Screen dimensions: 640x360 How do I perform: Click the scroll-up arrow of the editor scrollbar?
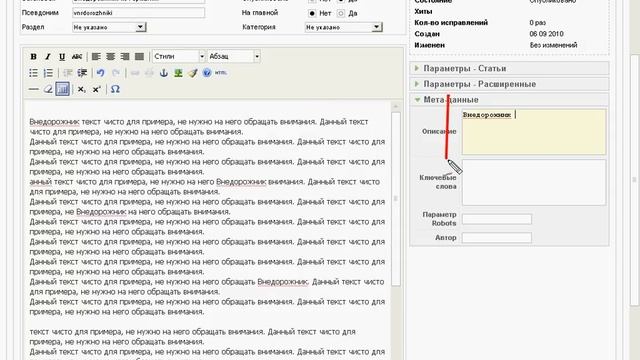point(396,106)
